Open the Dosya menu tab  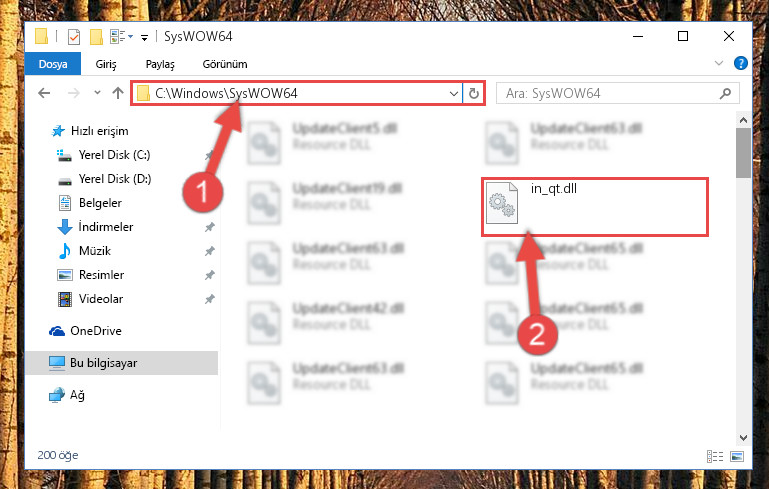tap(53, 64)
